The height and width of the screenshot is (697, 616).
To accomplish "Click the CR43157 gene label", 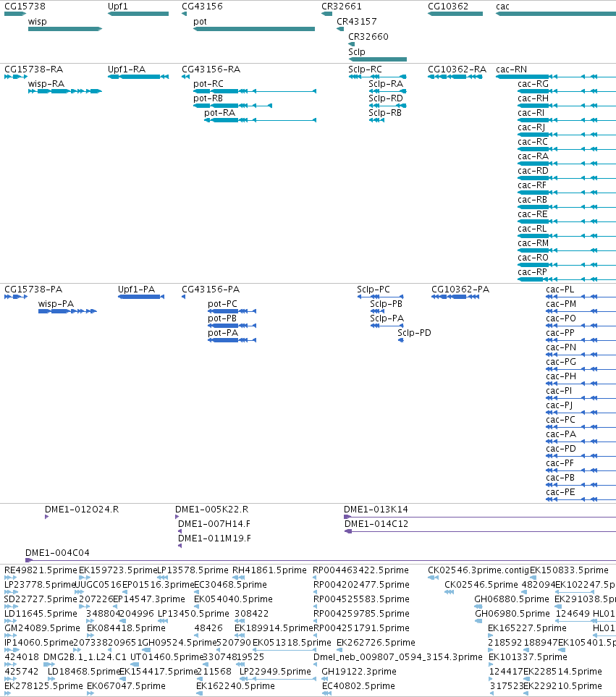I will (x=356, y=21).
